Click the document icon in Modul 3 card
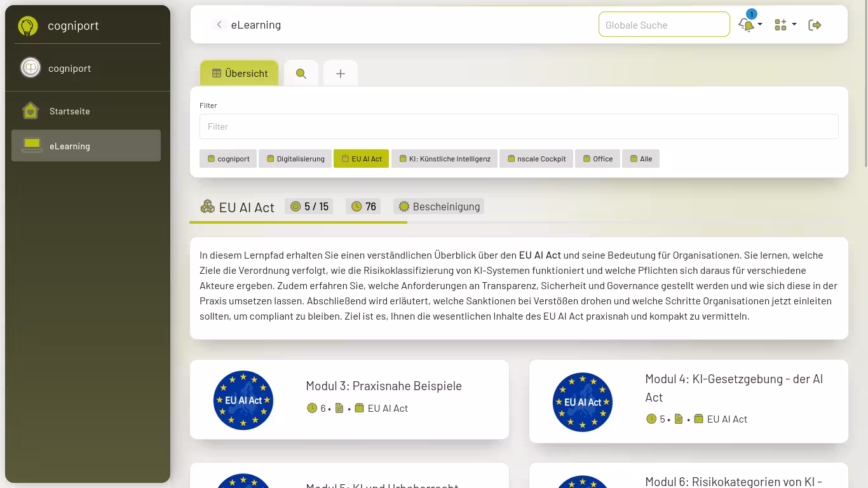The height and width of the screenshot is (488, 868). tap(339, 408)
